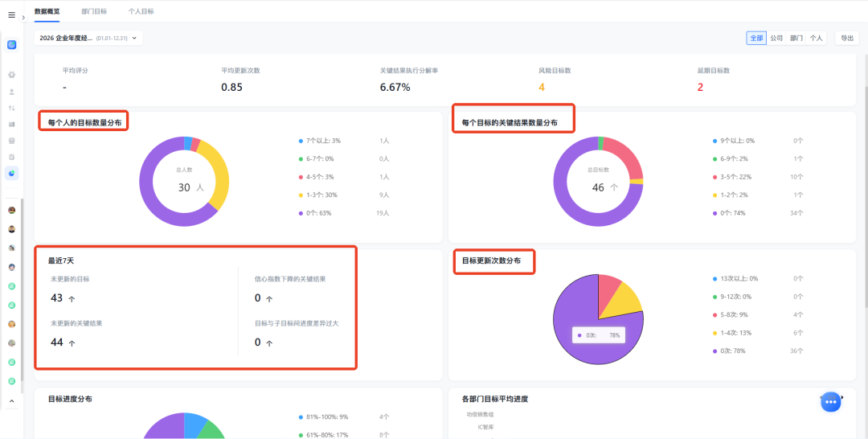This screenshot has height=439, width=868.
Task: Open the hamburger menu icon
Action: [11, 15]
